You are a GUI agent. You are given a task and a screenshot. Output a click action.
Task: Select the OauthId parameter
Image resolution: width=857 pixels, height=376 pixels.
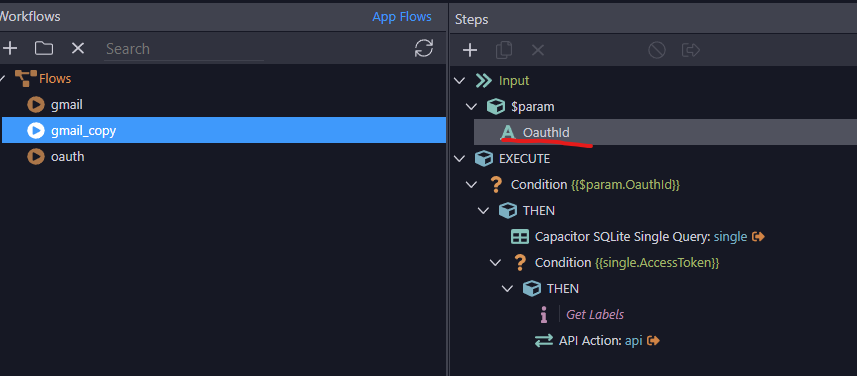click(x=665, y=132)
